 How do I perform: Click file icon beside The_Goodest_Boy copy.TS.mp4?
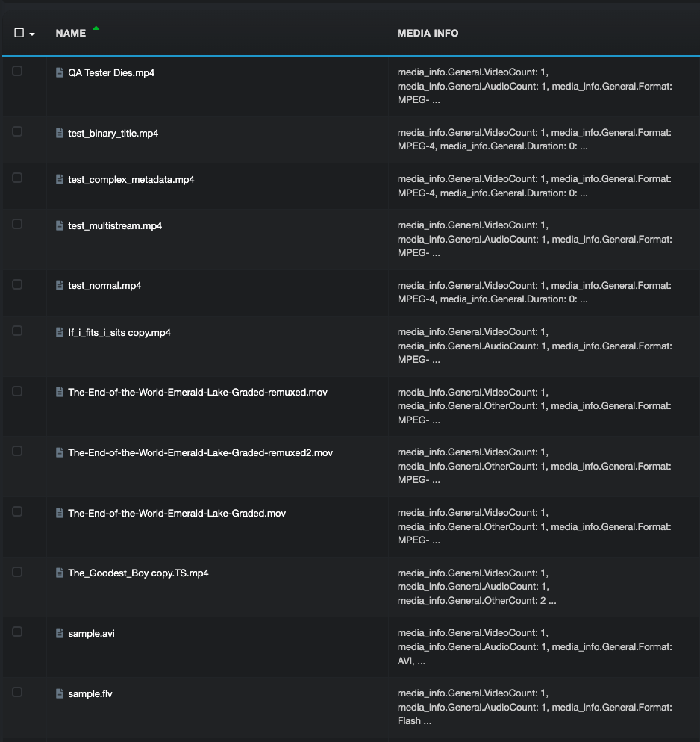pyautogui.click(x=60, y=573)
